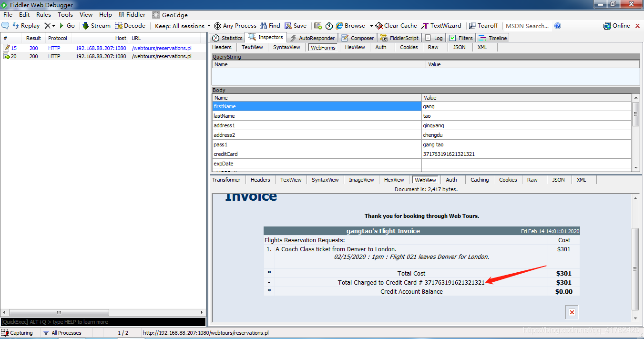Click the firstName body field row
This screenshot has width=644, height=339.
(422, 106)
